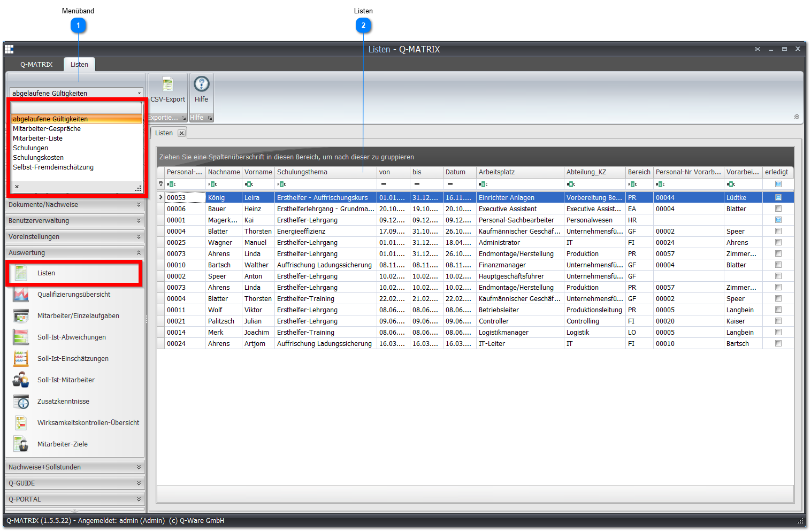Click Bereich column filter operator icon
The width and height of the screenshot is (811, 532).
pos(632,184)
